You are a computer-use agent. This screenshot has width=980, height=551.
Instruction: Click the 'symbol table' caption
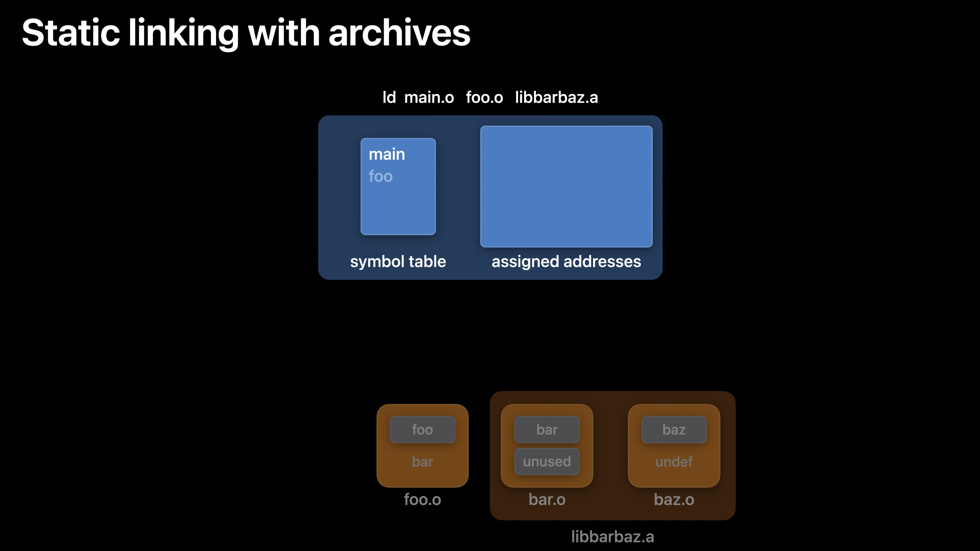tap(398, 262)
